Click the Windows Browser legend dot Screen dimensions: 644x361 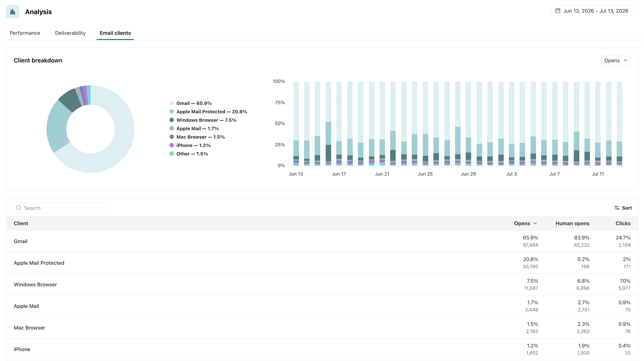pos(172,120)
